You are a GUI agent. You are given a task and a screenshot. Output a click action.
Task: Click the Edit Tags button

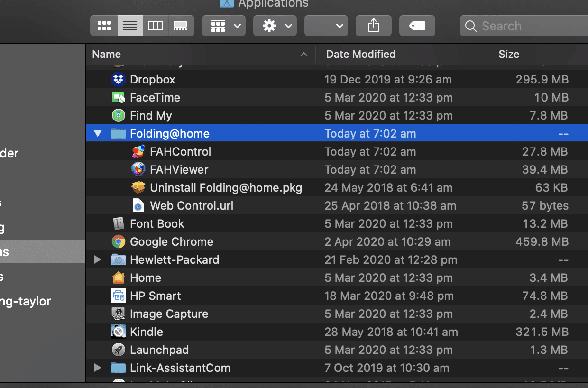(x=417, y=26)
